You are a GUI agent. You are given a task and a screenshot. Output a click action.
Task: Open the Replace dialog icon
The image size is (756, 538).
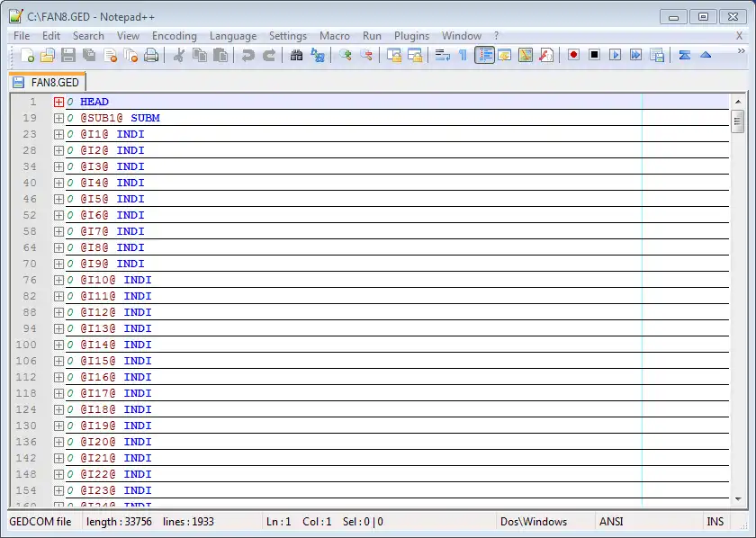coord(317,56)
